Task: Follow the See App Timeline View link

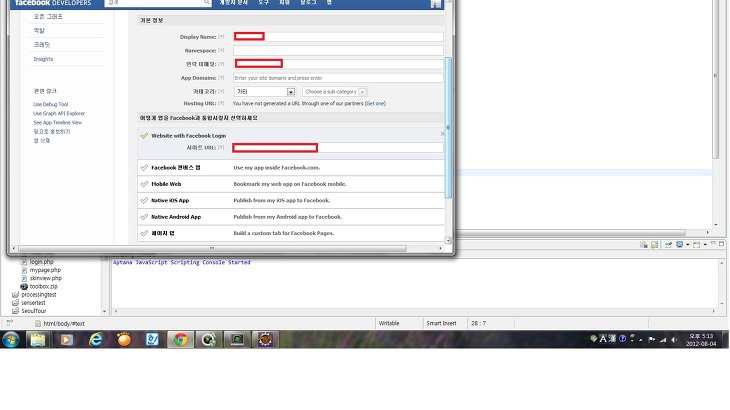Action: click(x=58, y=122)
